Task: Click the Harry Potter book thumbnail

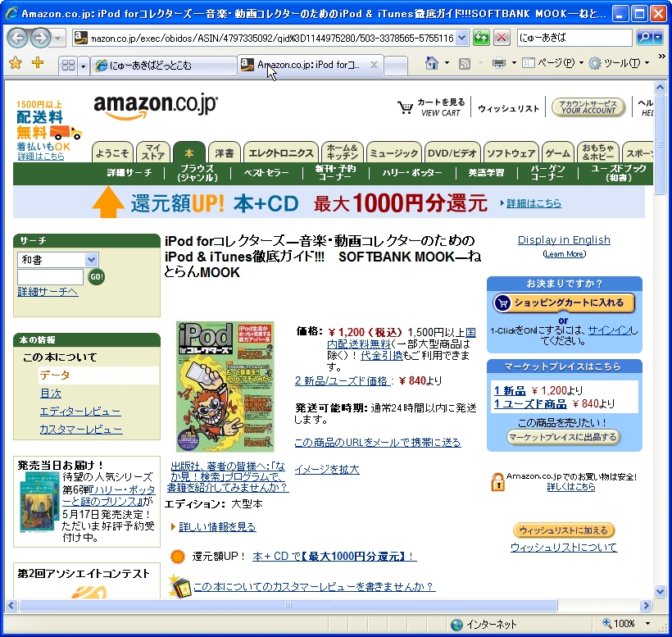Action: click(x=39, y=502)
